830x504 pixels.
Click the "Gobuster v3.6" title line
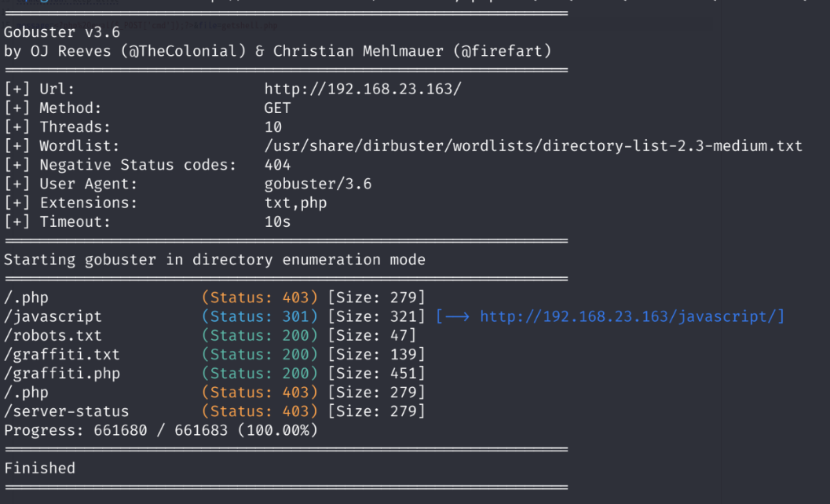tap(62, 32)
